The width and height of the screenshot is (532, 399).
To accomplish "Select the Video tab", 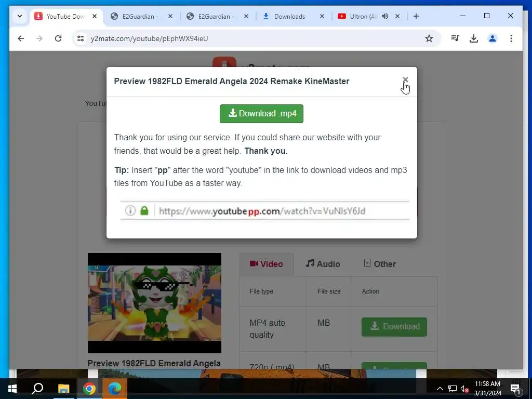I will pos(267,264).
